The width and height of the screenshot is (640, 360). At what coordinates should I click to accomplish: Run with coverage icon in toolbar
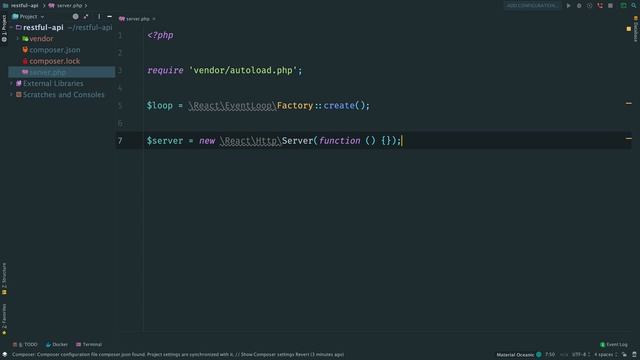tap(589, 6)
